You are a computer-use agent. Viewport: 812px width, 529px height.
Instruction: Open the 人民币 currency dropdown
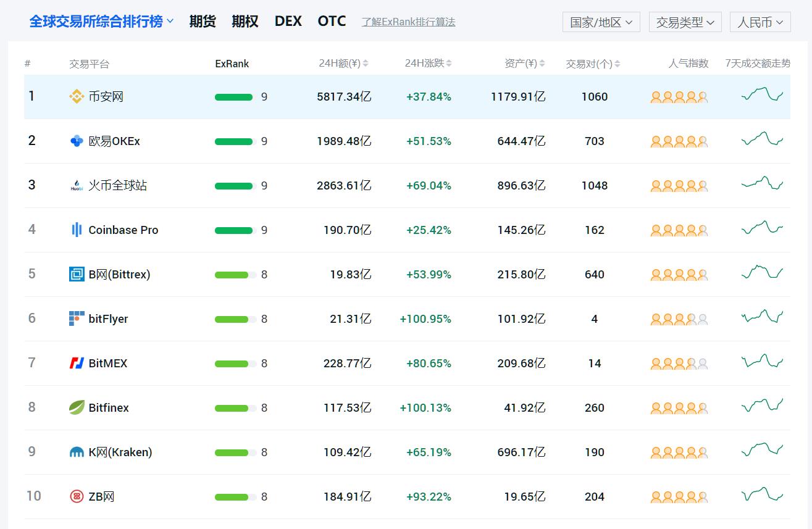click(760, 22)
